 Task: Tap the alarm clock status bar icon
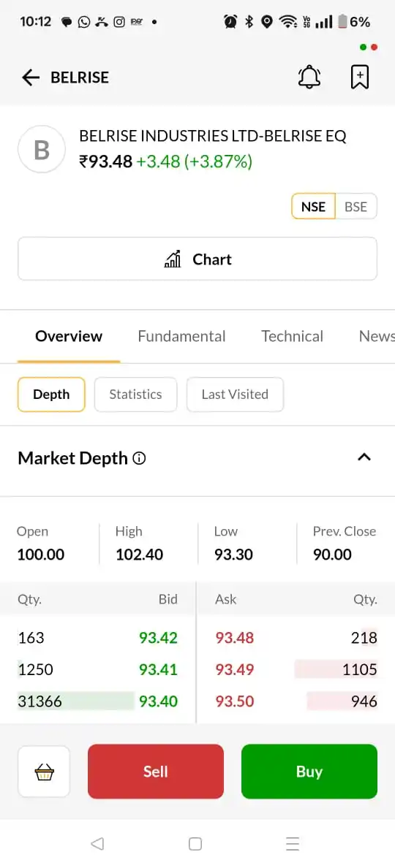pyautogui.click(x=230, y=22)
